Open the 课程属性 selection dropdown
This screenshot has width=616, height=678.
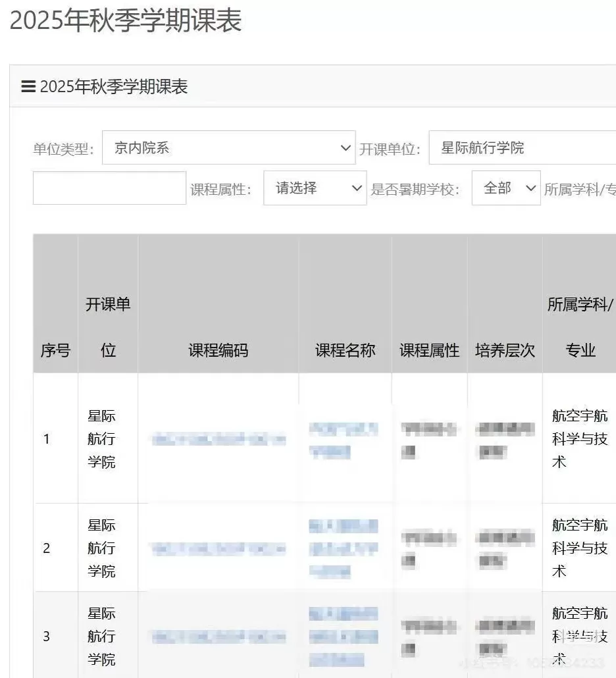coord(315,188)
